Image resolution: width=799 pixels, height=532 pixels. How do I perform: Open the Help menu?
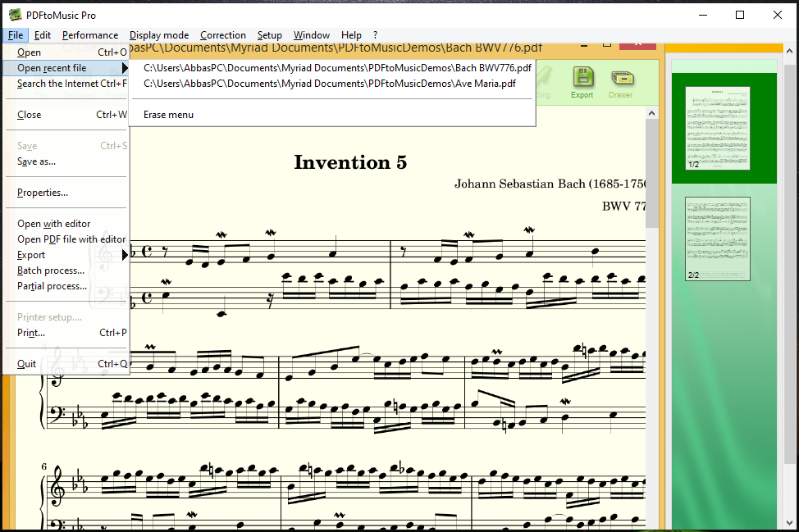click(x=351, y=35)
